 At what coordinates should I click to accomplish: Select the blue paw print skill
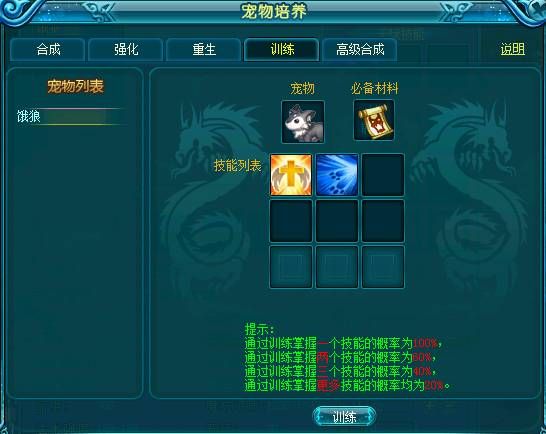337,175
